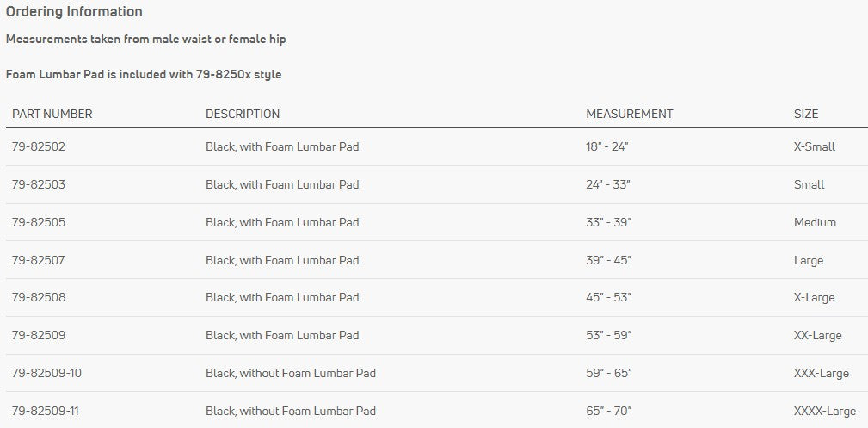Select part number 79-82509-11

46,412
